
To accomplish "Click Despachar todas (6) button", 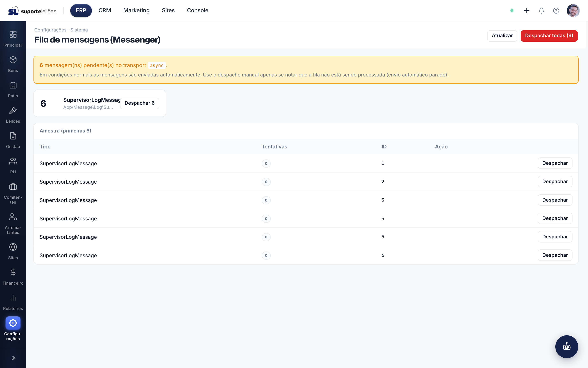I will (549, 36).
